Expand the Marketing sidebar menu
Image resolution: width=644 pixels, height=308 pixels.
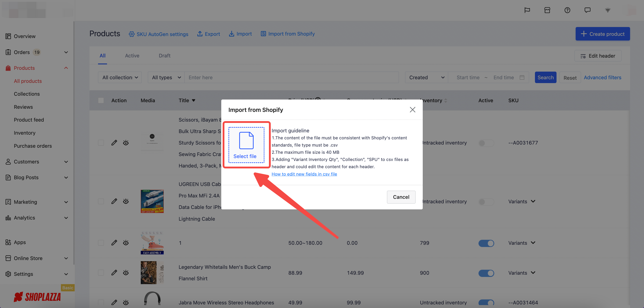point(66,202)
